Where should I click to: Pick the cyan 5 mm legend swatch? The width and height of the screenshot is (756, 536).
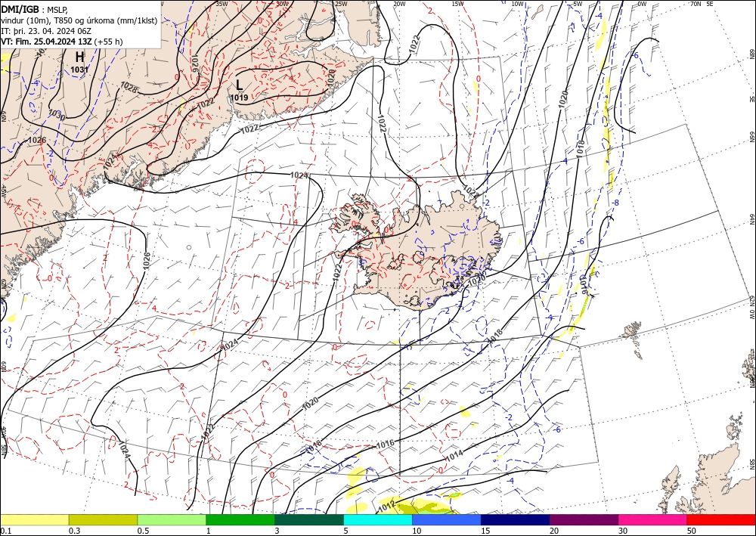coord(378,519)
